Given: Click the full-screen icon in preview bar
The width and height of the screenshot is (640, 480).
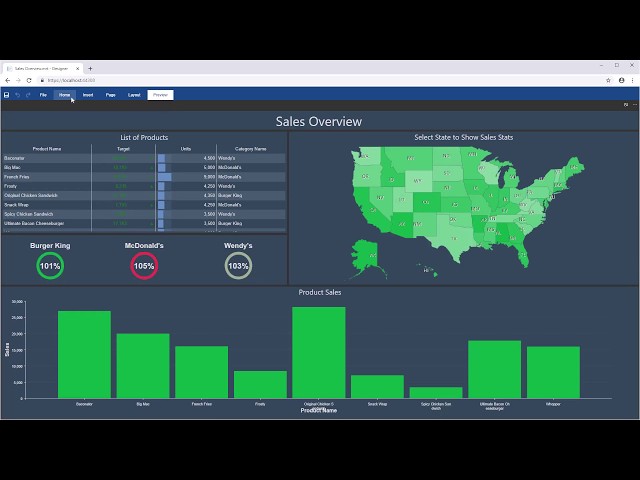Looking at the screenshot, I should 626,105.
